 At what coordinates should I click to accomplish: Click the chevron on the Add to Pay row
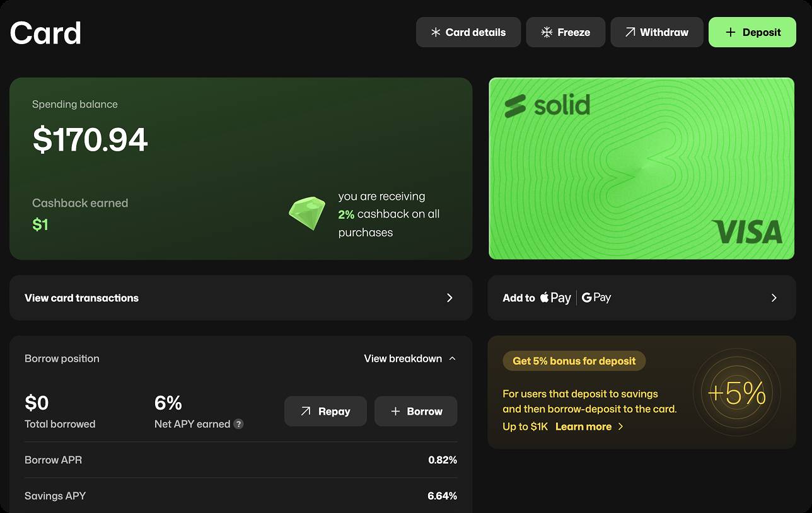point(774,297)
